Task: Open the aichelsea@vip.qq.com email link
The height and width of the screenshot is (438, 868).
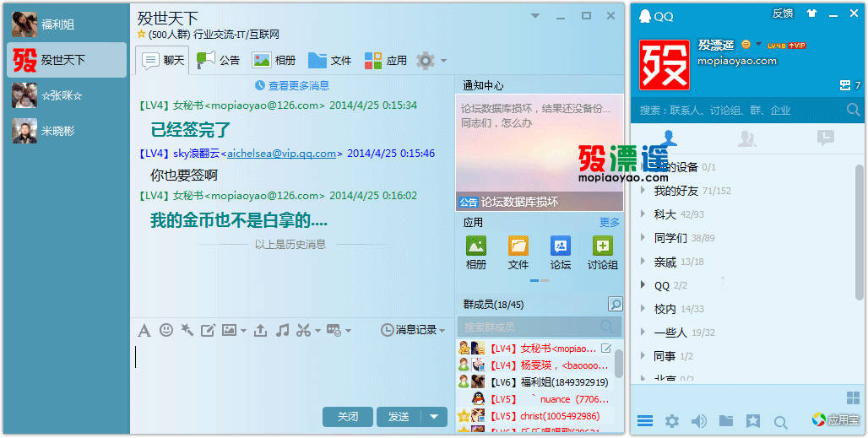Action: click(x=281, y=154)
